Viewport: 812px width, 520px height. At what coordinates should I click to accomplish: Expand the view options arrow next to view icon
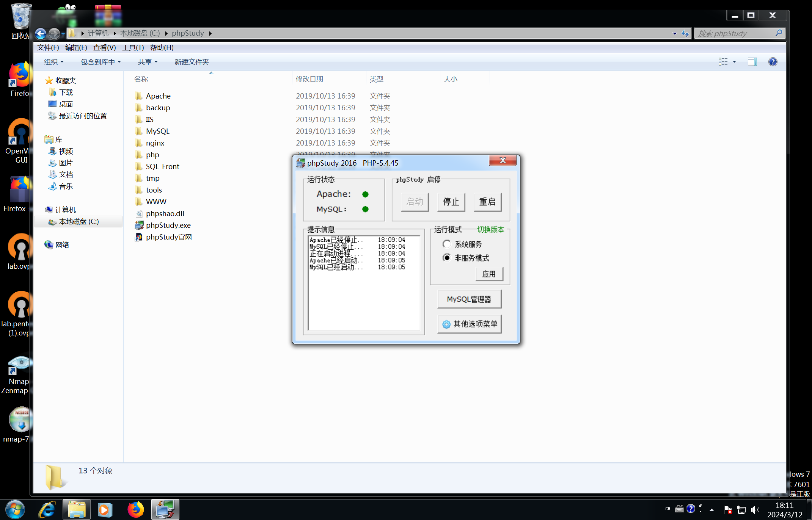[x=734, y=62]
